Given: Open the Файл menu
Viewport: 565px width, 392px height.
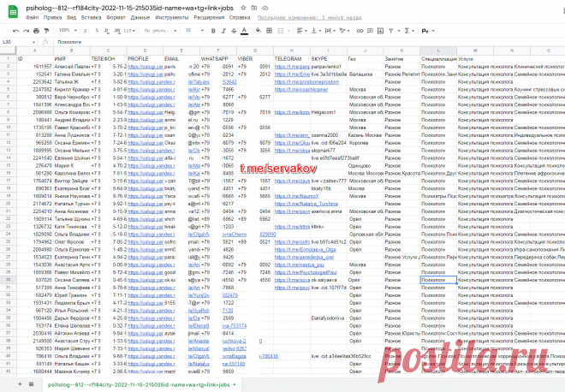Looking at the screenshot, I should click(x=32, y=18).
